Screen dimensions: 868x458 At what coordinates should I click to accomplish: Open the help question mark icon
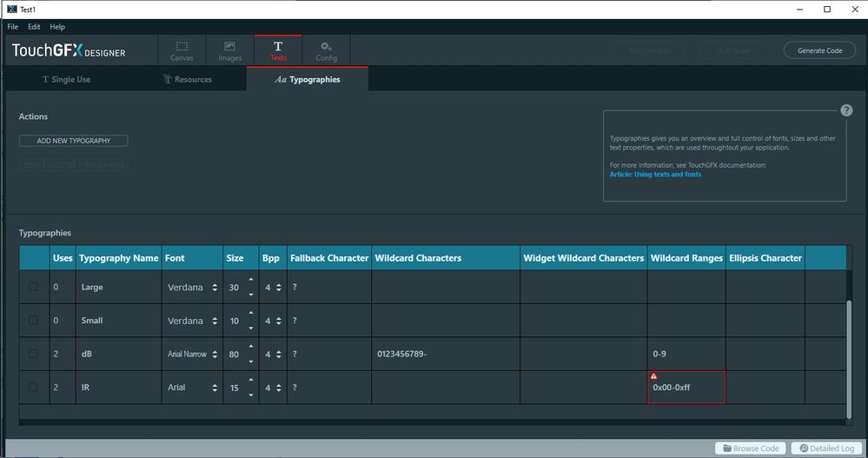846,110
